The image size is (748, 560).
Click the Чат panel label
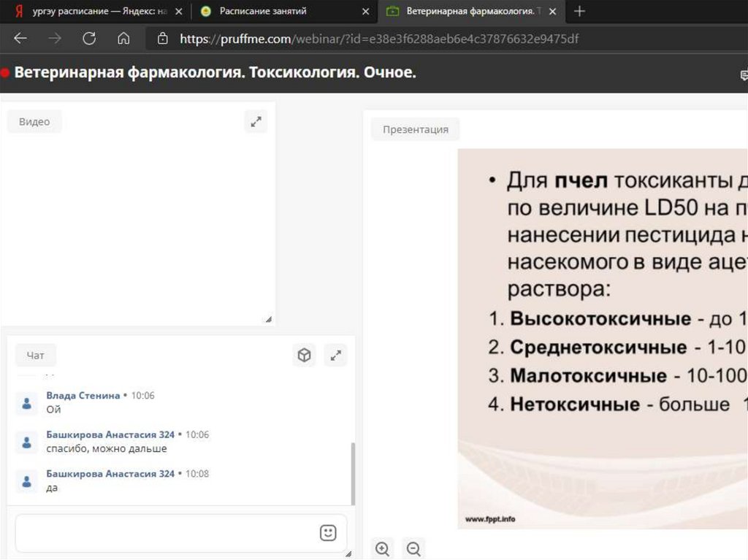click(36, 356)
